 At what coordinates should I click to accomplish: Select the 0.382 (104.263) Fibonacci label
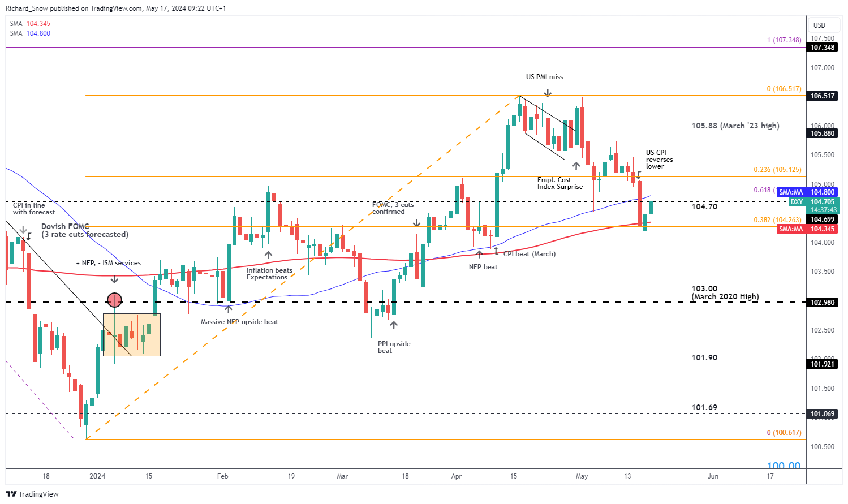coord(777,220)
